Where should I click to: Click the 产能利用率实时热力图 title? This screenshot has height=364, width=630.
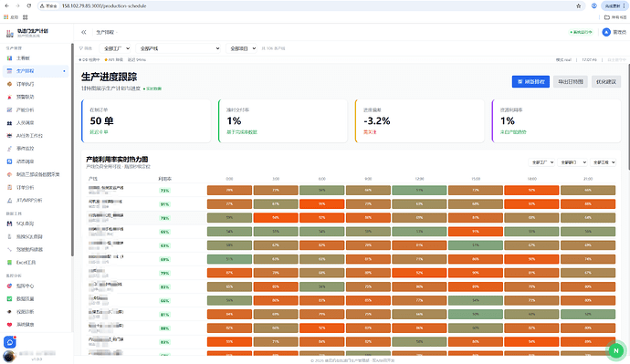pyautogui.click(x=117, y=160)
